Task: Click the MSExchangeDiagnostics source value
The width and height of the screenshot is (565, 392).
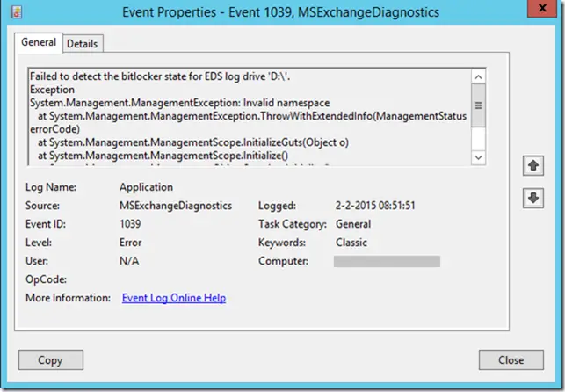Action: [x=176, y=206]
